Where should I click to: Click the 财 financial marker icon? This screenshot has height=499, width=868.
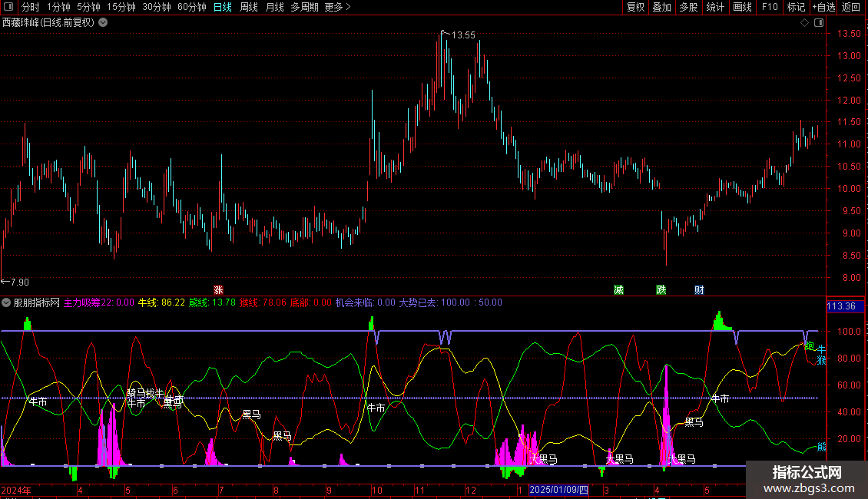699,290
